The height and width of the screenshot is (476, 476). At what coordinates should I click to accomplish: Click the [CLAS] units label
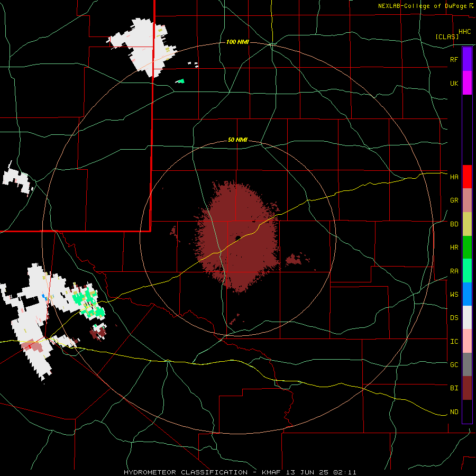point(447,36)
